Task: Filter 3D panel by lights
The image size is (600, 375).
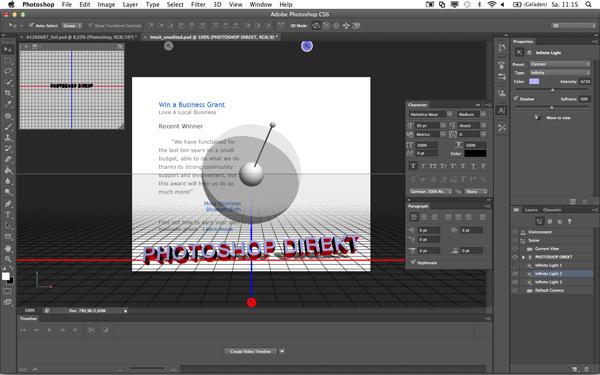Action: pos(569,221)
